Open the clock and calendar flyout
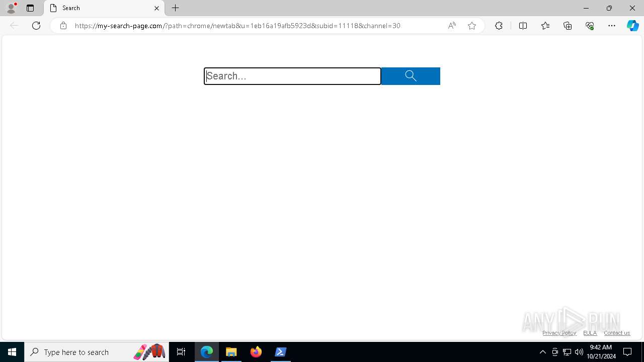Screen dimensions: 644x362 (601, 352)
